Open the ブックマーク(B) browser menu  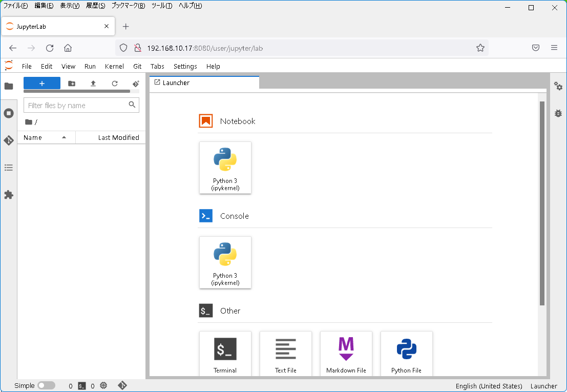tap(129, 6)
